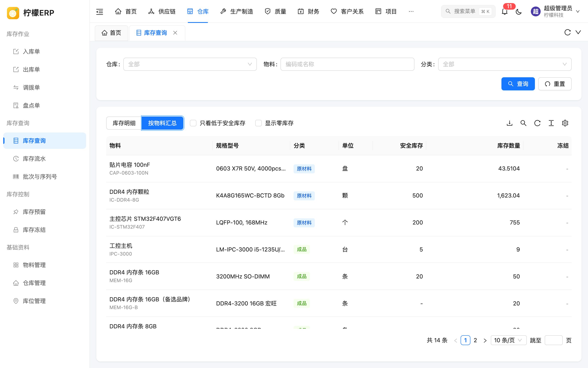Open 调拨单 in the sidebar

[45, 88]
